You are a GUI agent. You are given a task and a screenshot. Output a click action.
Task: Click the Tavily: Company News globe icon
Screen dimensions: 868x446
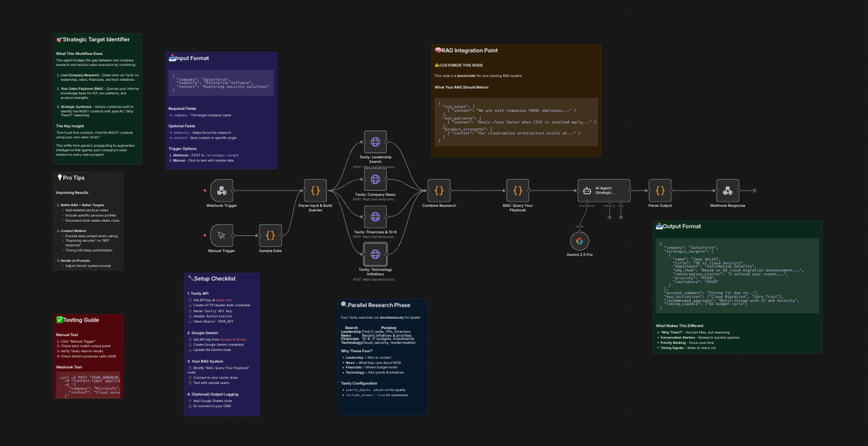click(x=375, y=179)
